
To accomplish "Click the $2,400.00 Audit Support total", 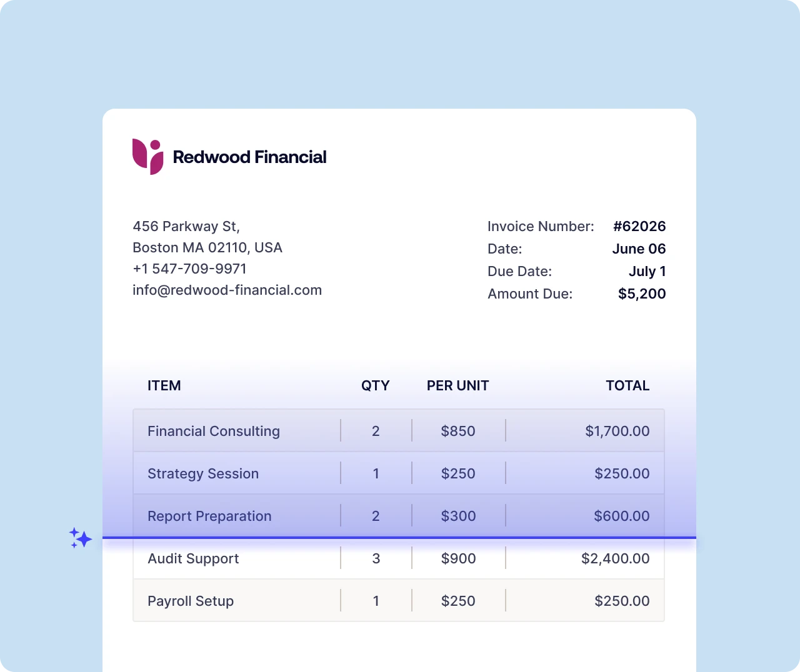I will pos(615,558).
